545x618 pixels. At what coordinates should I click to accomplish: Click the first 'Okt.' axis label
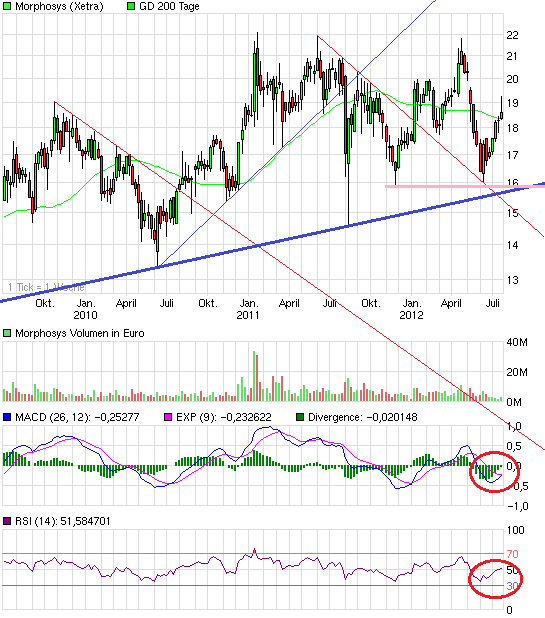[45, 303]
